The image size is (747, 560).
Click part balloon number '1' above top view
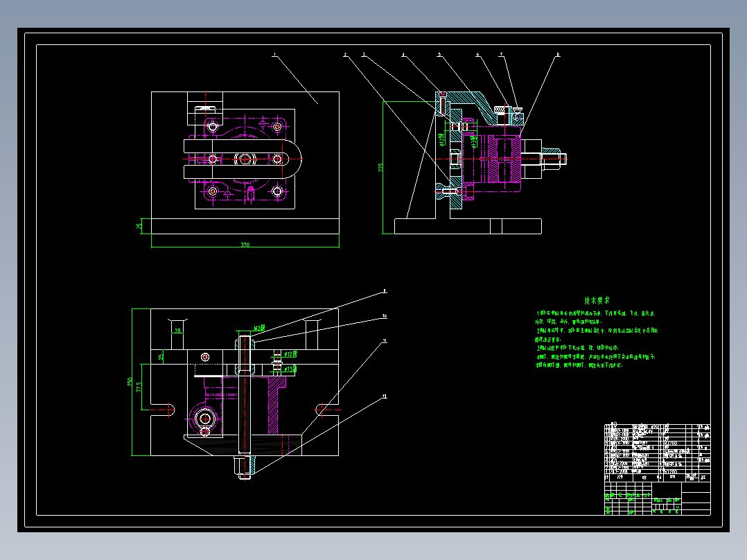coord(274,54)
